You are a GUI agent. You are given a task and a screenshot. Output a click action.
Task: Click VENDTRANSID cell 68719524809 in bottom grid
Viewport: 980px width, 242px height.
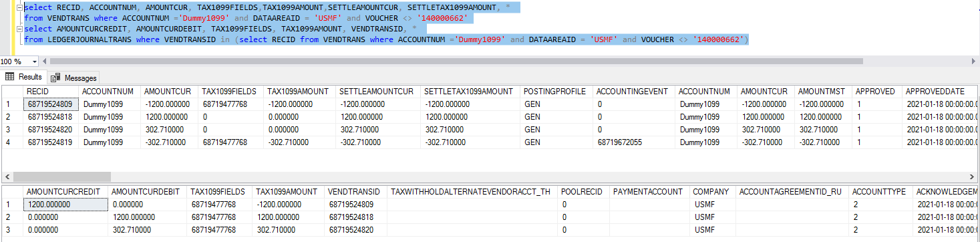356,205
